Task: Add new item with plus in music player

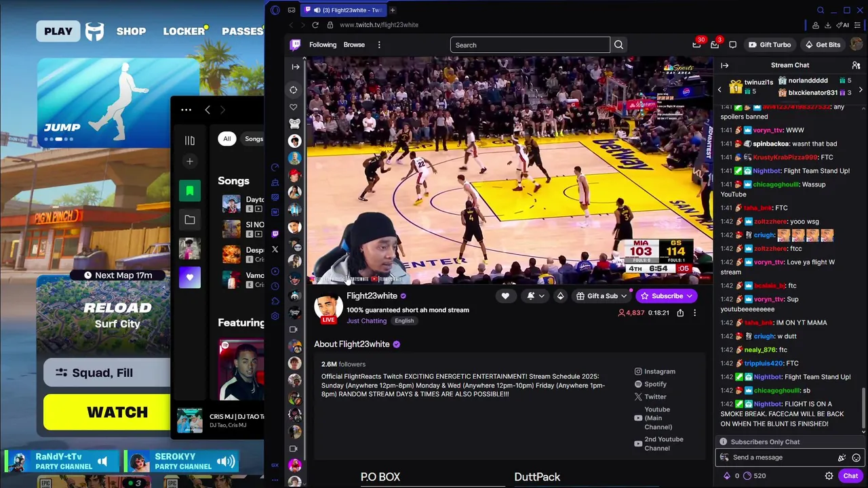Action: tap(190, 161)
